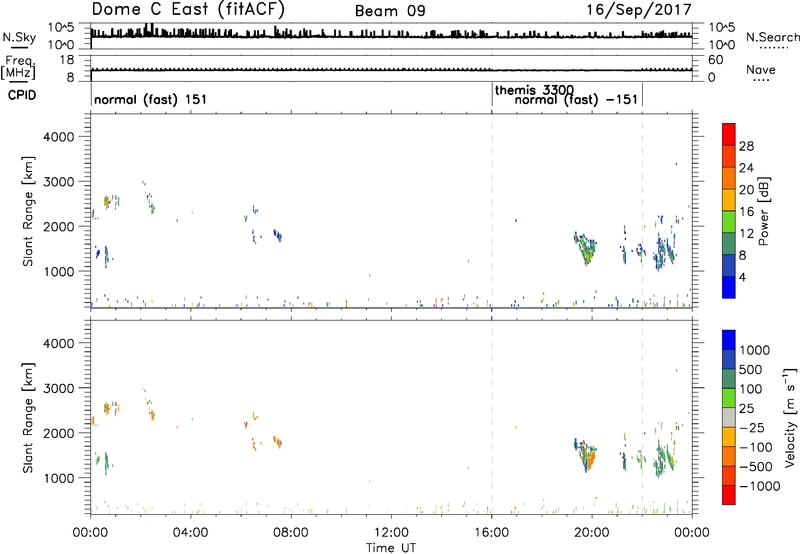Click the "Velocity [m s⁻¹]" color bar title

tap(790, 417)
